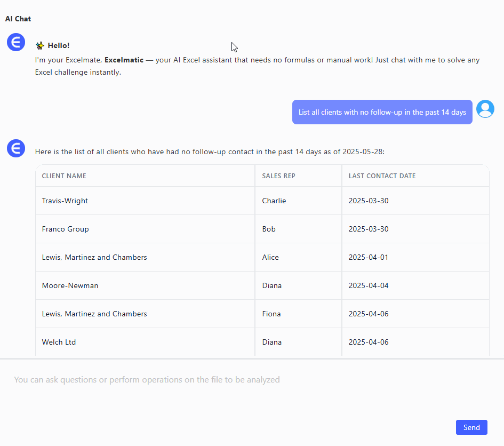Click the Excelmatic avatar beside the client list reply
Image resolution: width=504 pixels, height=446 pixels.
[x=16, y=148]
